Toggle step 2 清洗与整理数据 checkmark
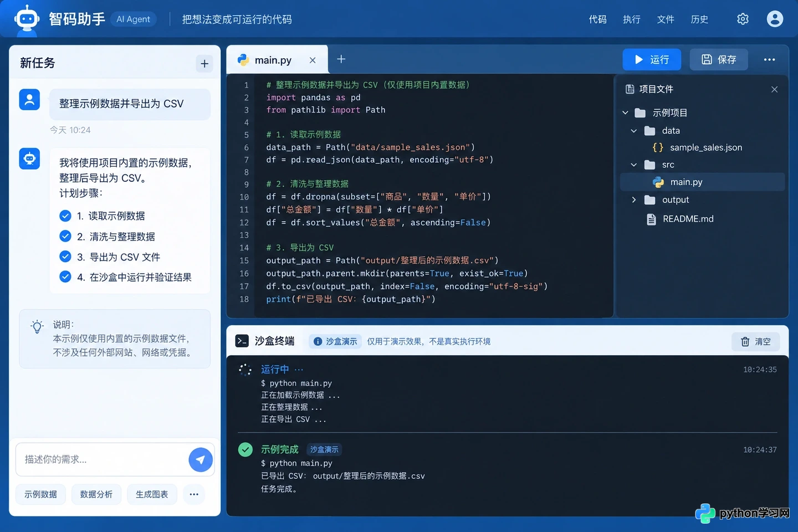The height and width of the screenshot is (532, 798). coord(65,236)
